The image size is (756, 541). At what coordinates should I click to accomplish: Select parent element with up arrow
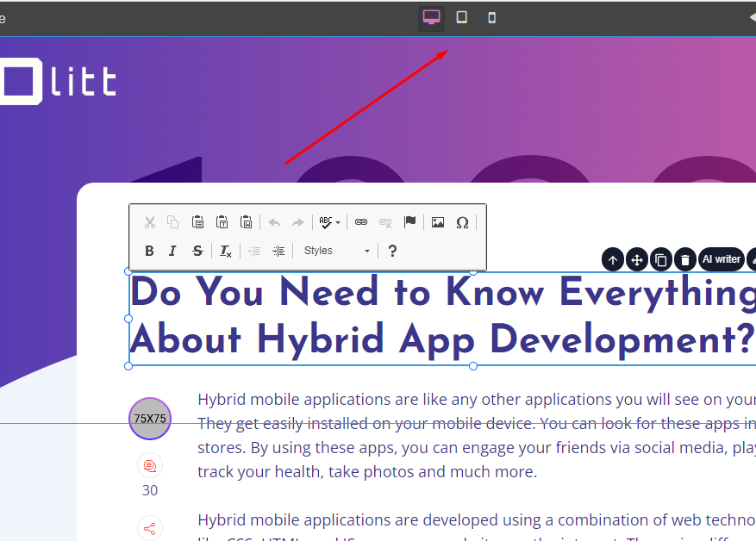click(x=613, y=260)
